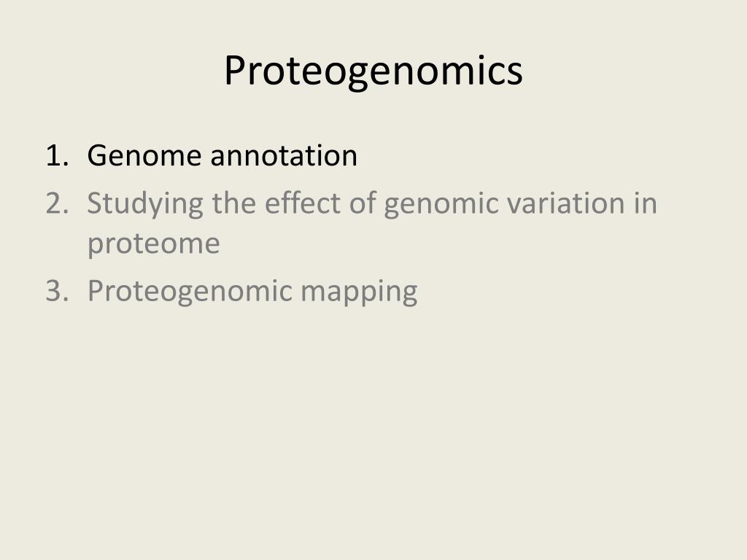Viewport: 747px width, 560px height.
Task: Click the grayed list number 2.
Action: pos(57,203)
